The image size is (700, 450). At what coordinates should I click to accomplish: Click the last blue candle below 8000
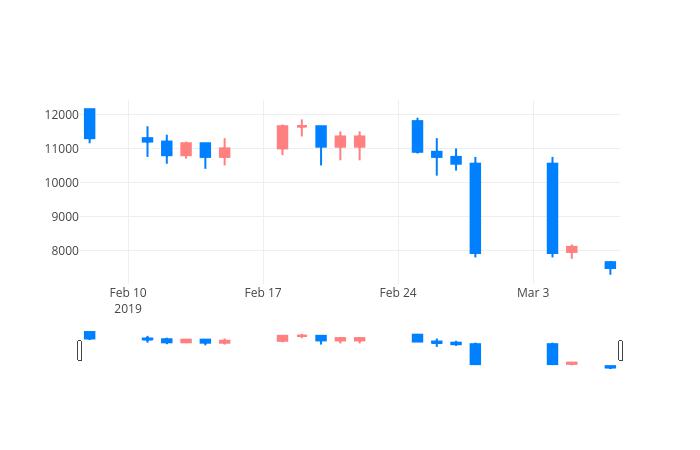tap(610, 267)
